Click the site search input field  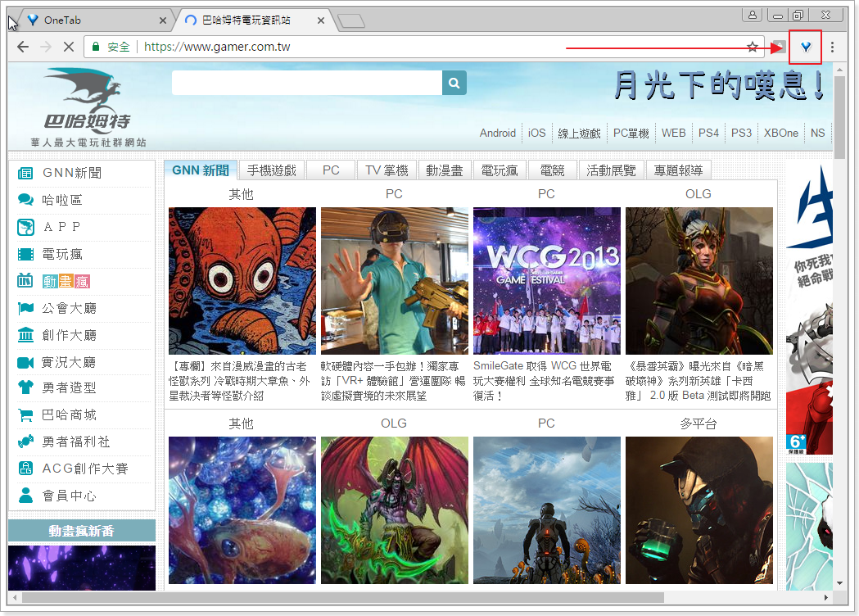[307, 83]
